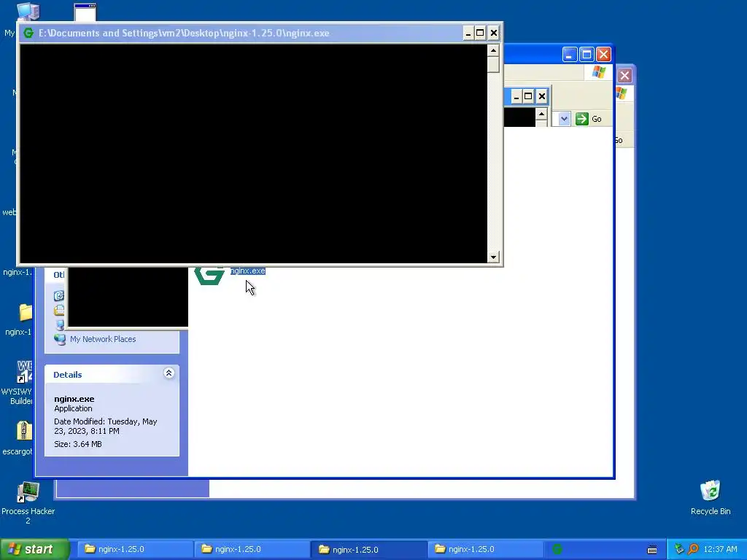Click the 12:37 AM system clock
Image resolution: width=747 pixels, height=560 pixels.
(720, 549)
